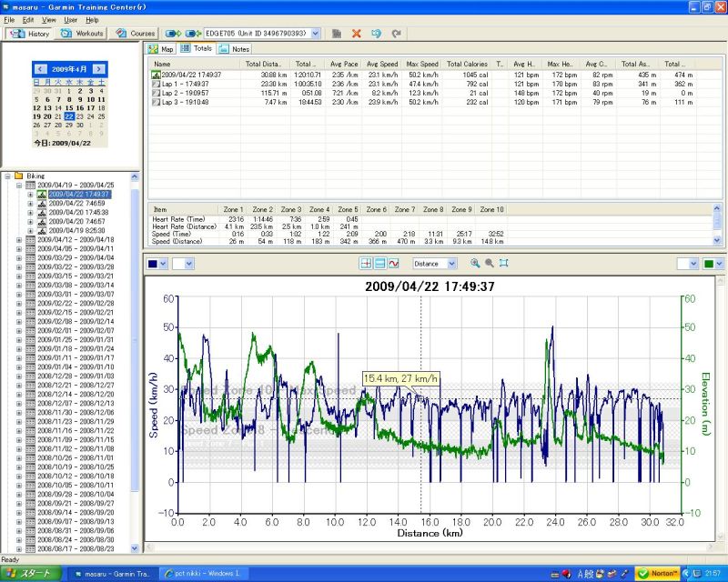The width and height of the screenshot is (728, 582).
Task: Click the Biking folder icon
Action: 18,176
